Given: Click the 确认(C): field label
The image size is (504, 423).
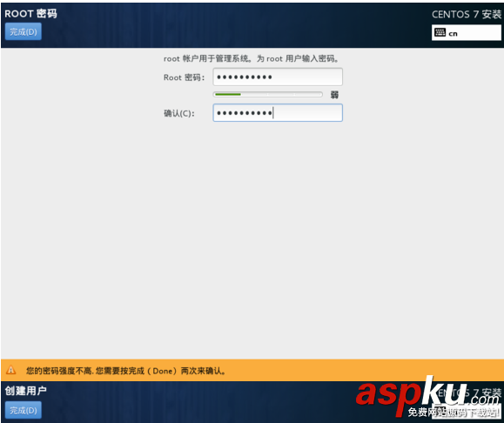Looking at the screenshot, I should 179,113.
